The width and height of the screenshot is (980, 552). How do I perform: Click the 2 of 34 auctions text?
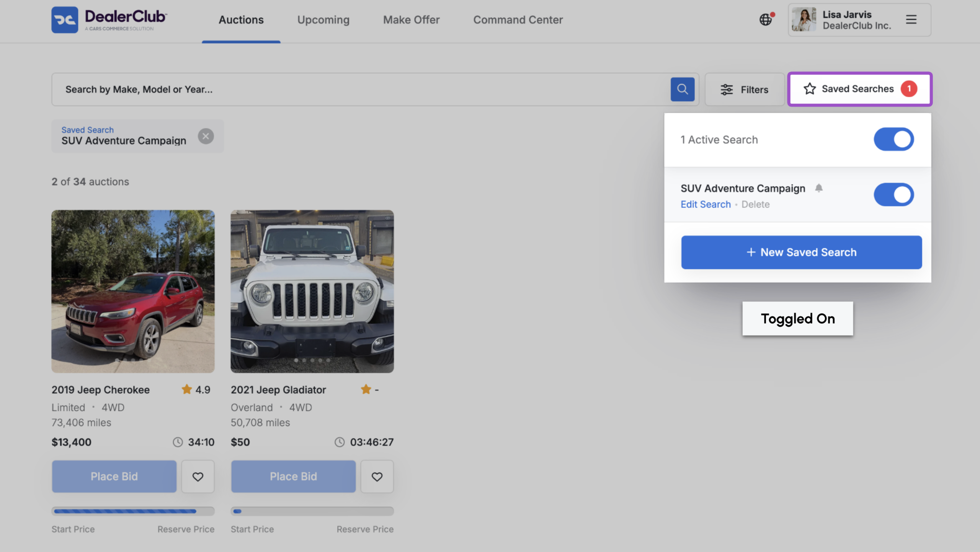[90, 181]
